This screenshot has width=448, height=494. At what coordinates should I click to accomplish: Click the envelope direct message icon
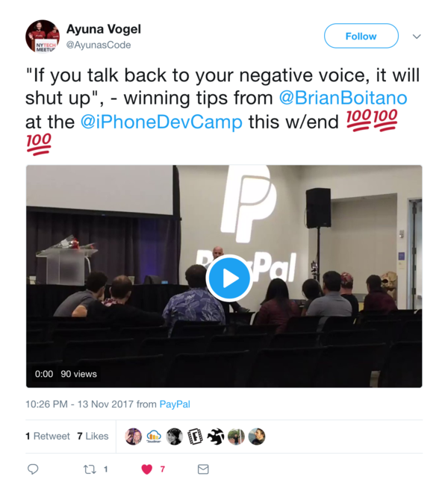[x=203, y=469]
